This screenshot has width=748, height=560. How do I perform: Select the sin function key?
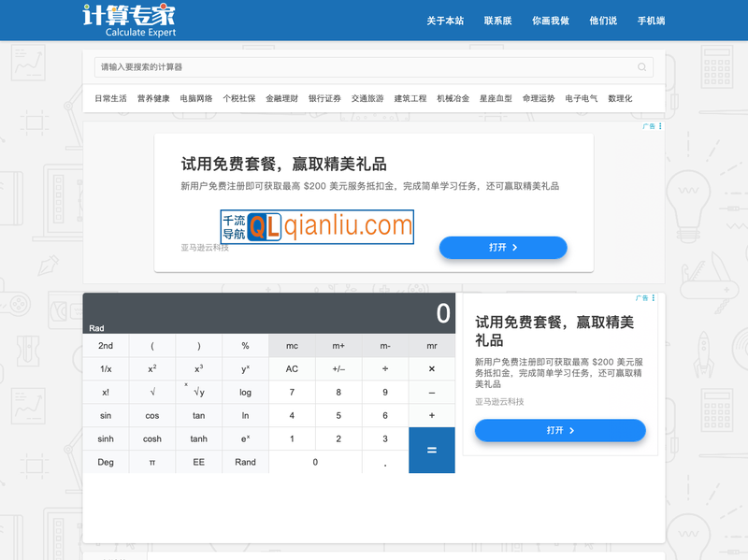(105, 415)
